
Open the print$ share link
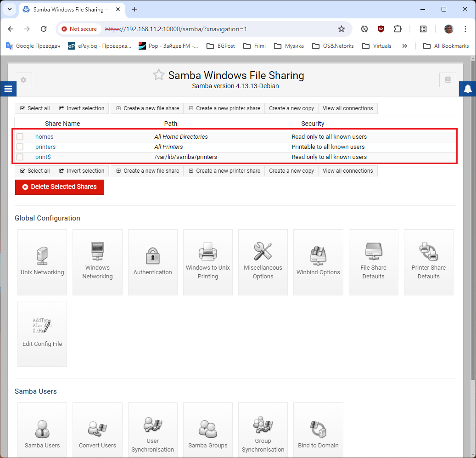point(43,157)
